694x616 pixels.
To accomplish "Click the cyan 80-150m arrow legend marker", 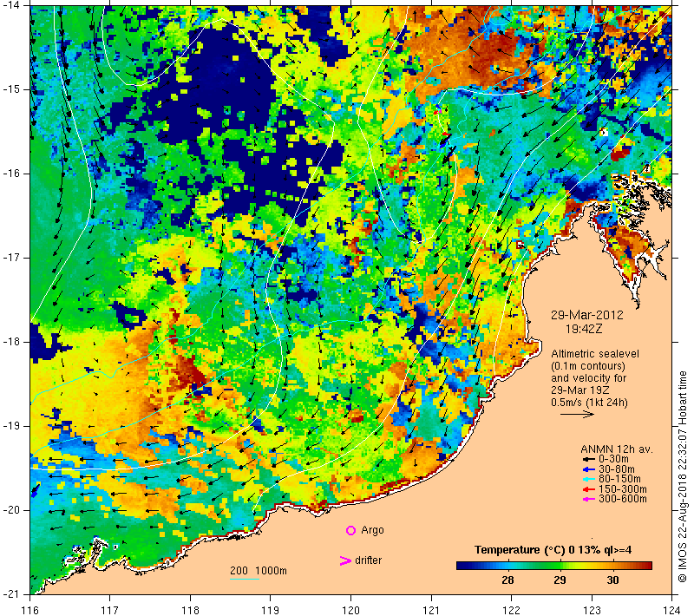I will pyautogui.click(x=588, y=479).
